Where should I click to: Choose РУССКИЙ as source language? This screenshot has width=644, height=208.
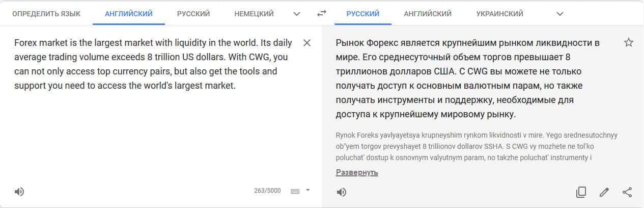pyautogui.click(x=193, y=14)
